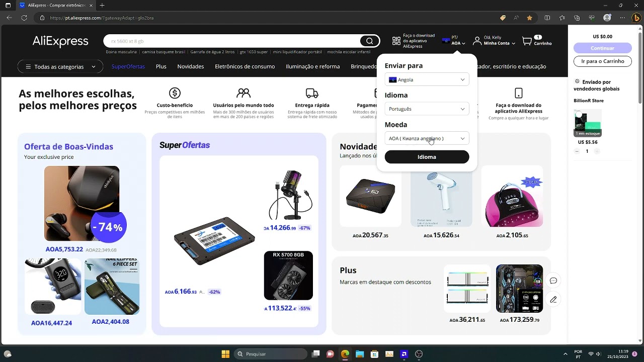Open the shopping cart icon in header

coord(527,41)
